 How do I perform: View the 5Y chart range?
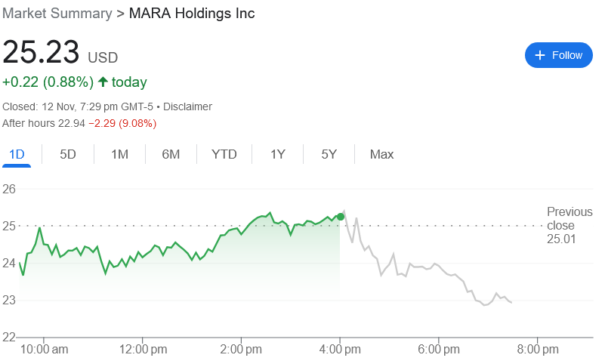[329, 154]
